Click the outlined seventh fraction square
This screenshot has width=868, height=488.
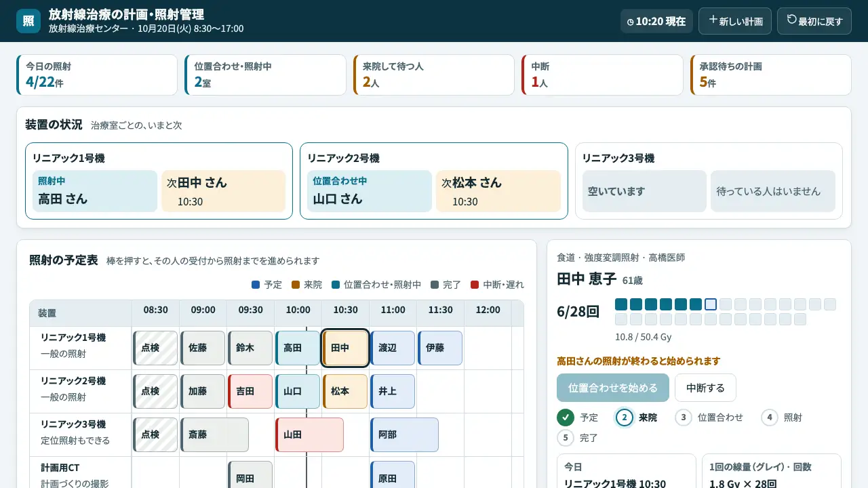click(x=711, y=304)
